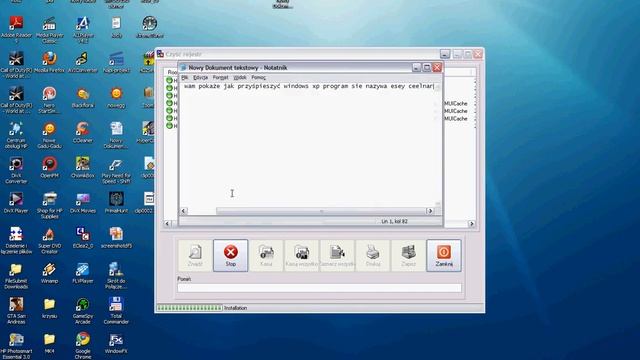Image resolution: width=640 pixels, height=360 pixels.
Task: Open Media Player Classic desktop icon
Action: pyautogui.click(x=49, y=29)
